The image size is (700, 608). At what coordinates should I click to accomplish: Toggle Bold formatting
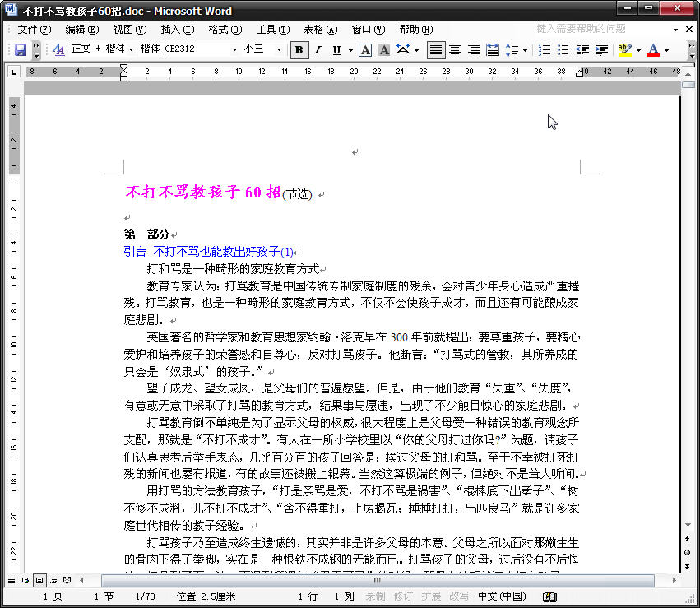click(x=299, y=49)
